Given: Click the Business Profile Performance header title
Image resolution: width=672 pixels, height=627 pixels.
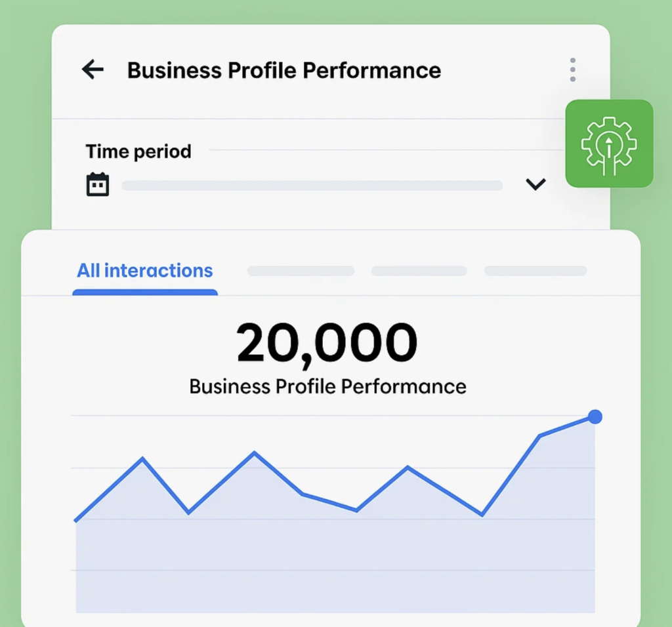Looking at the screenshot, I should pyautogui.click(x=284, y=70).
